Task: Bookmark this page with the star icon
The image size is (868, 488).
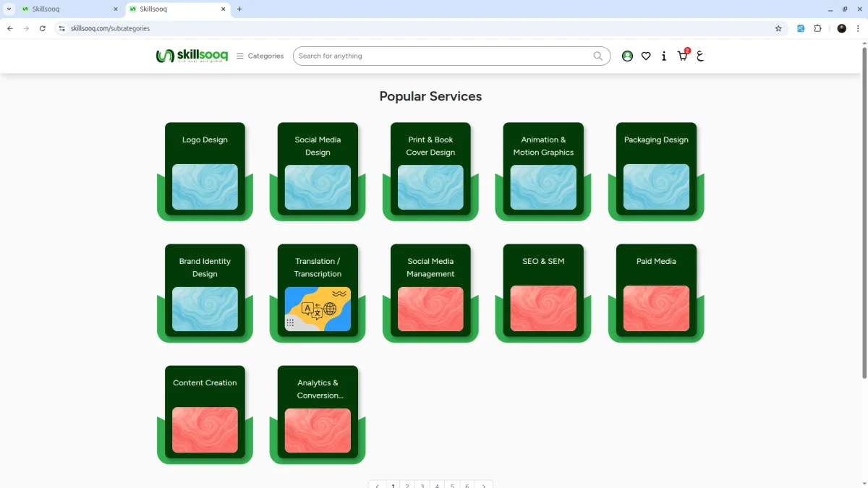Action: pos(778,28)
